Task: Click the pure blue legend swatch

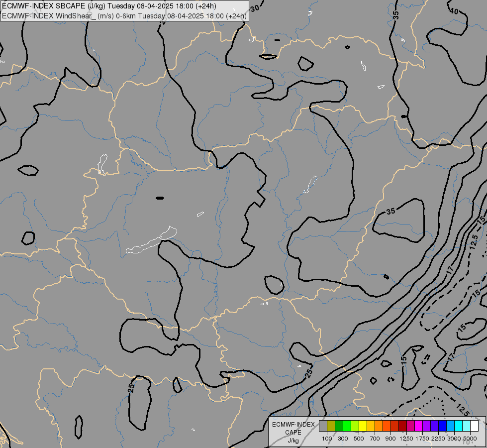Action: tap(442, 426)
